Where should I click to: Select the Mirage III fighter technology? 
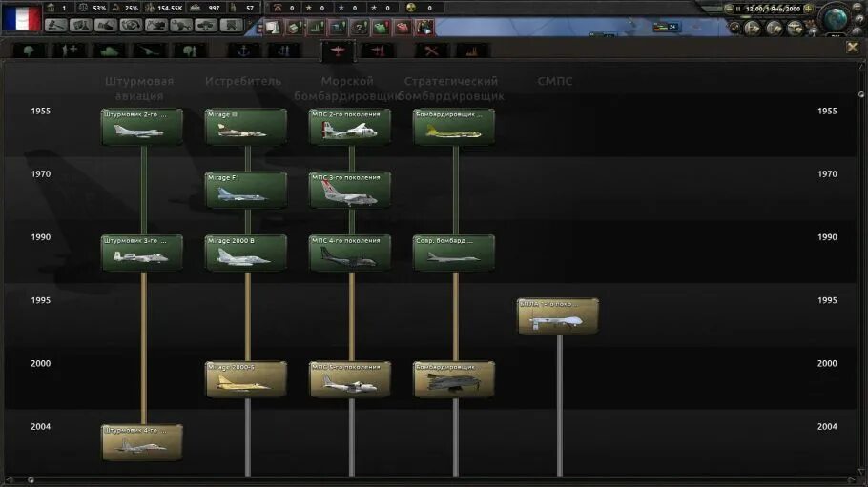246,127
